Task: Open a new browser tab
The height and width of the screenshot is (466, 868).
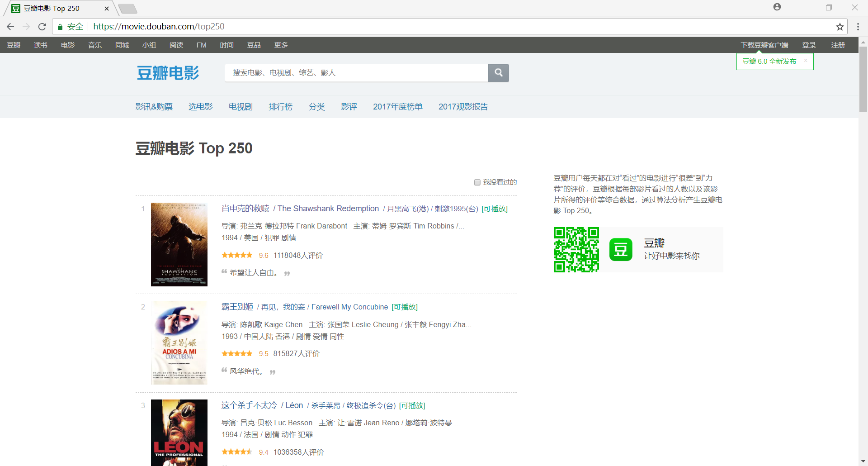Action: [x=128, y=9]
